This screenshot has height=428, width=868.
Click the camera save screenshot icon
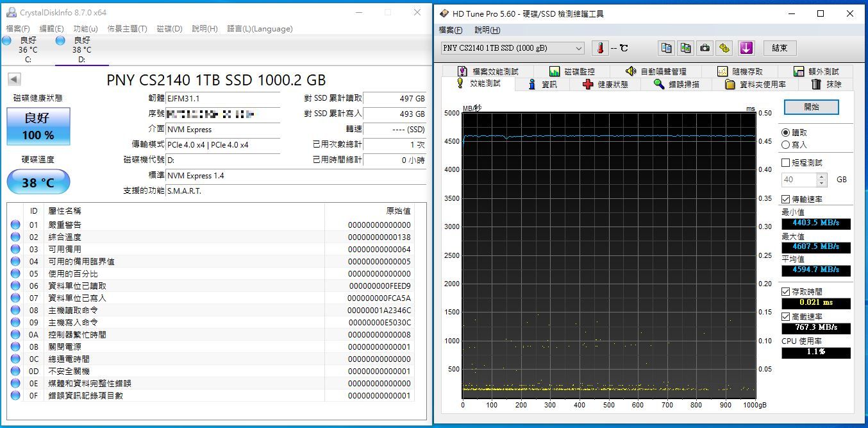pyautogui.click(x=705, y=48)
